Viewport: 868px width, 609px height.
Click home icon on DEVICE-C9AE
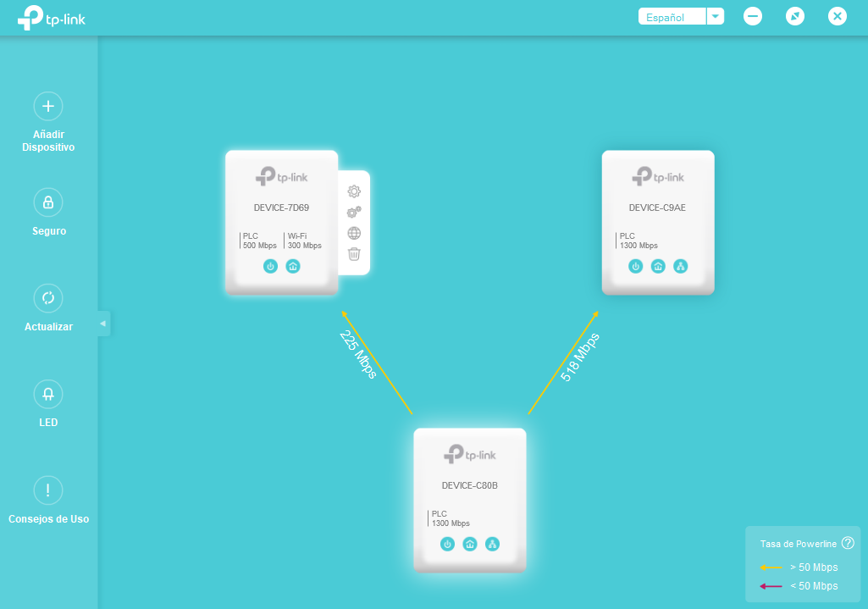click(658, 266)
